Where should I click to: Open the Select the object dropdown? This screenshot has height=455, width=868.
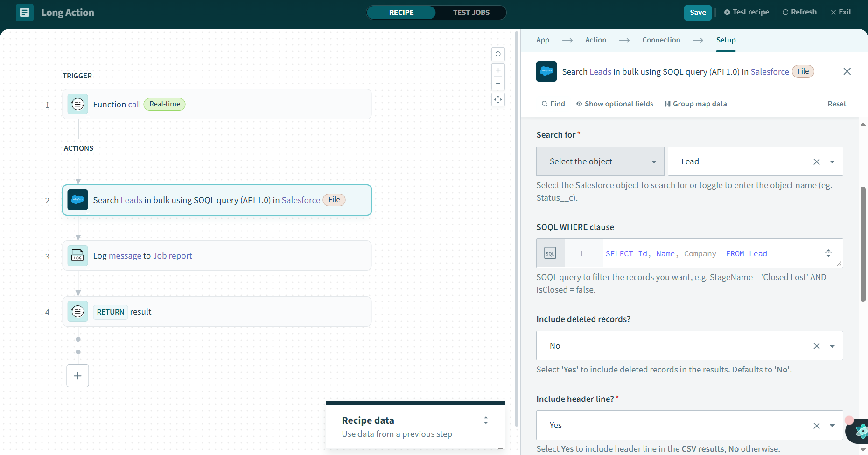(x=600, y=161)
